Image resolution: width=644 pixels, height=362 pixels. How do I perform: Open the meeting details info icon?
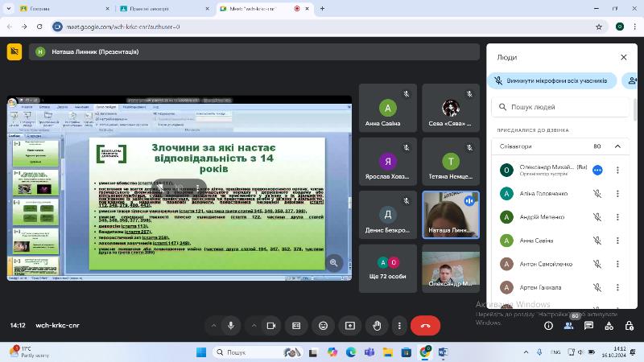pyautogui.click(x=548, y=326)
